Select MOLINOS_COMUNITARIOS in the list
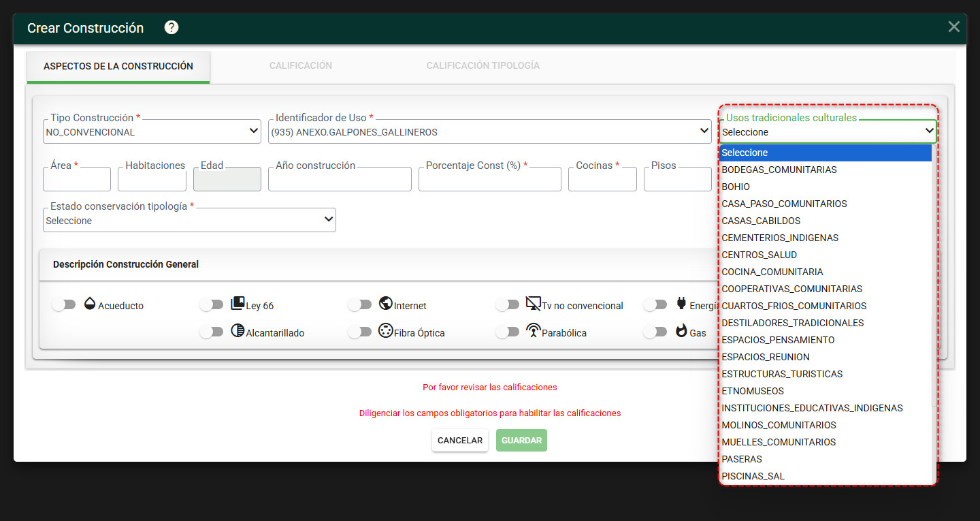980x521 pixels. pos(825,425)
